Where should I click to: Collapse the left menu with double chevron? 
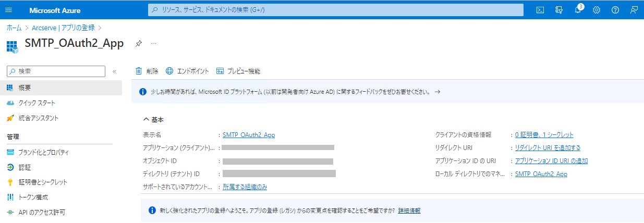click(115, 71)
